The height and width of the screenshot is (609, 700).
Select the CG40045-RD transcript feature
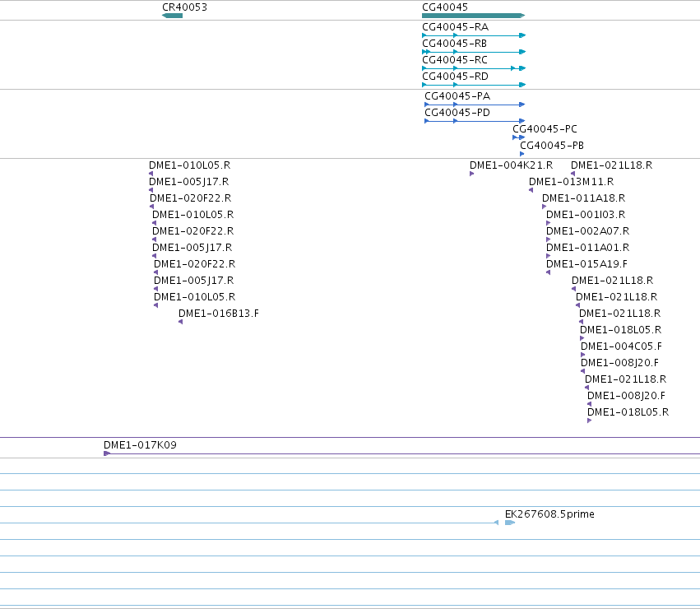(x=474, y=85)
